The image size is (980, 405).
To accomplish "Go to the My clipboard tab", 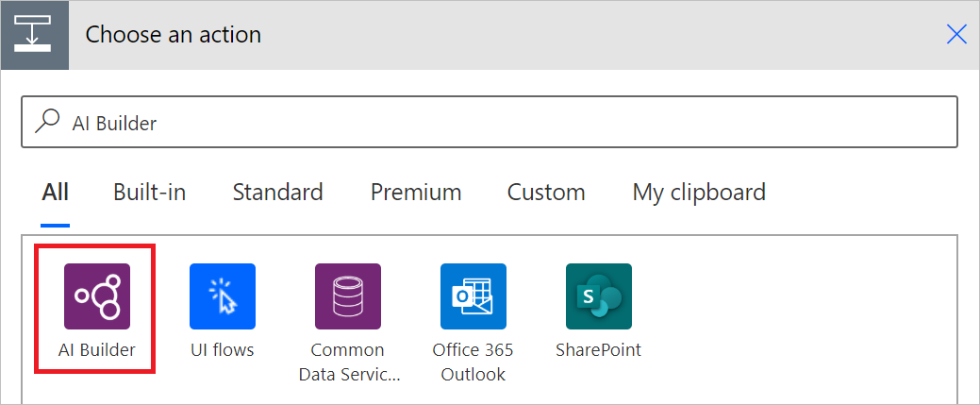I will [699, 193].
